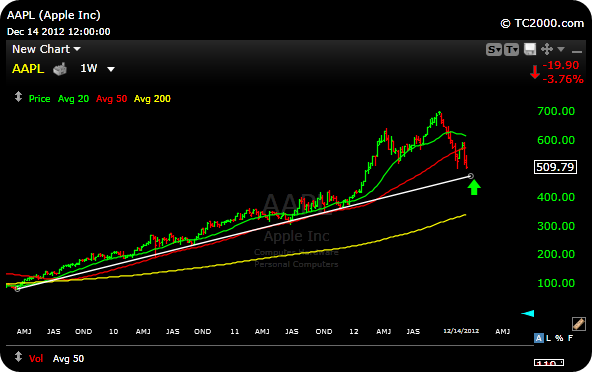Toggle the % percent scale button
Viewport: 592px width, 372px height.
tap(559, 338)
